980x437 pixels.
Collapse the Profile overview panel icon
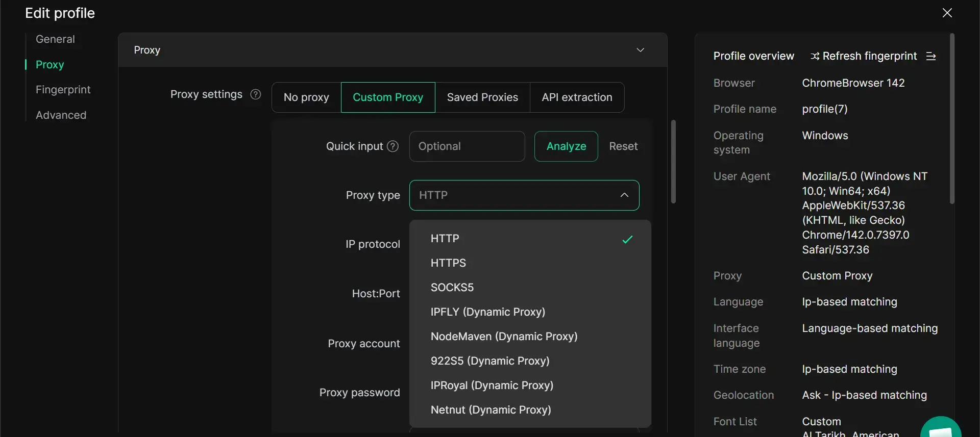pos(931,56)
